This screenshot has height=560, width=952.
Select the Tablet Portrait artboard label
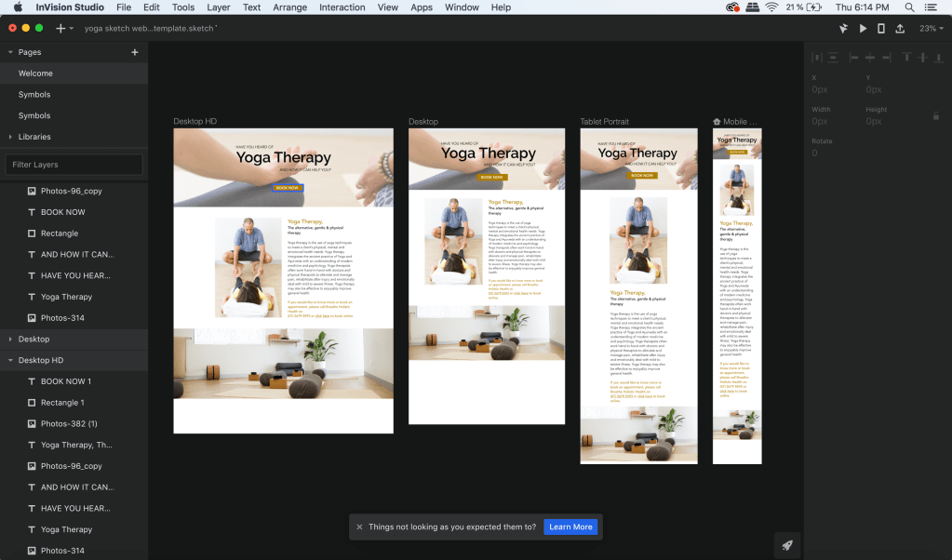(604, 122)
